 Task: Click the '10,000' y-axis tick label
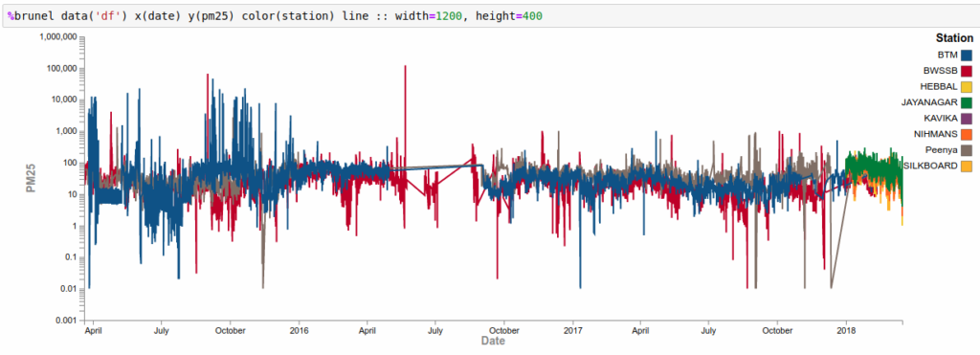pyautogui.click(x=63, y=100)
